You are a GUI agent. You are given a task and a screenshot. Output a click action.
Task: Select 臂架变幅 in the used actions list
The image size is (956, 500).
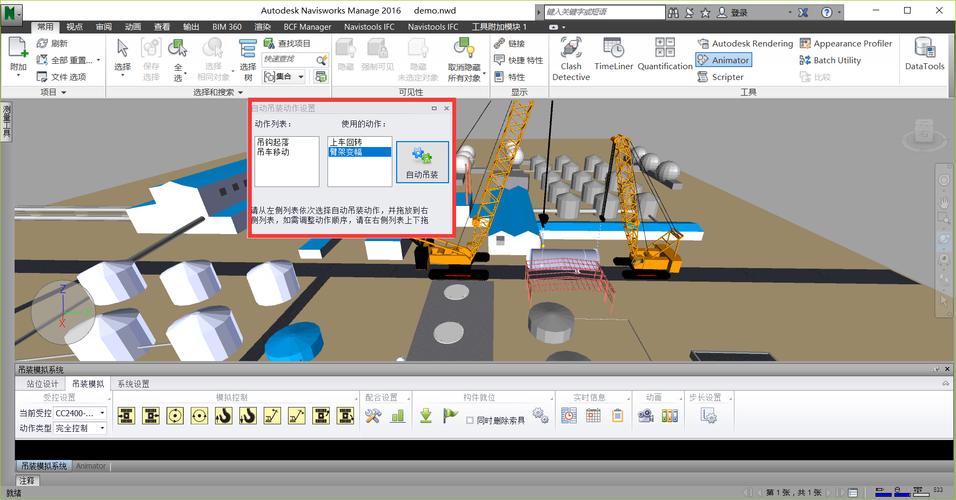click(346, 152)
